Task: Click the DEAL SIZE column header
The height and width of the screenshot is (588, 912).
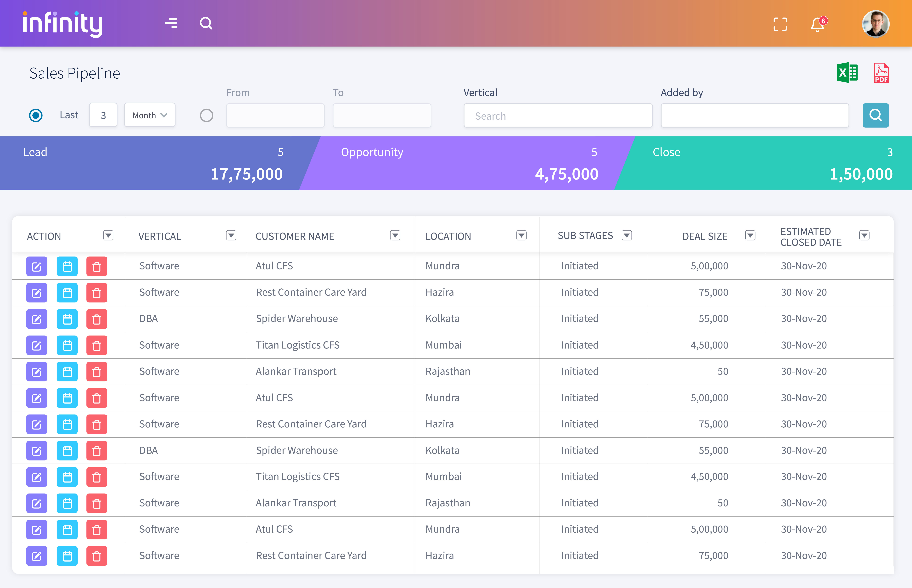Action: point(705,236)
